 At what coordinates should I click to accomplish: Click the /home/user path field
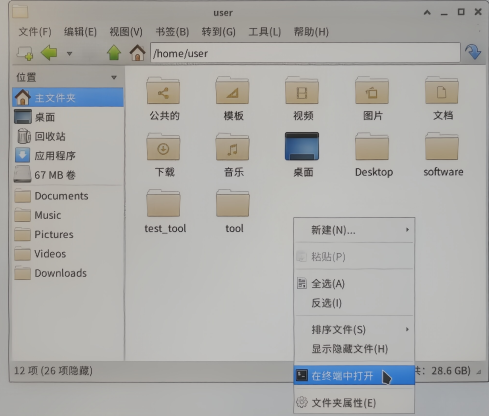[x=305, y=53]
